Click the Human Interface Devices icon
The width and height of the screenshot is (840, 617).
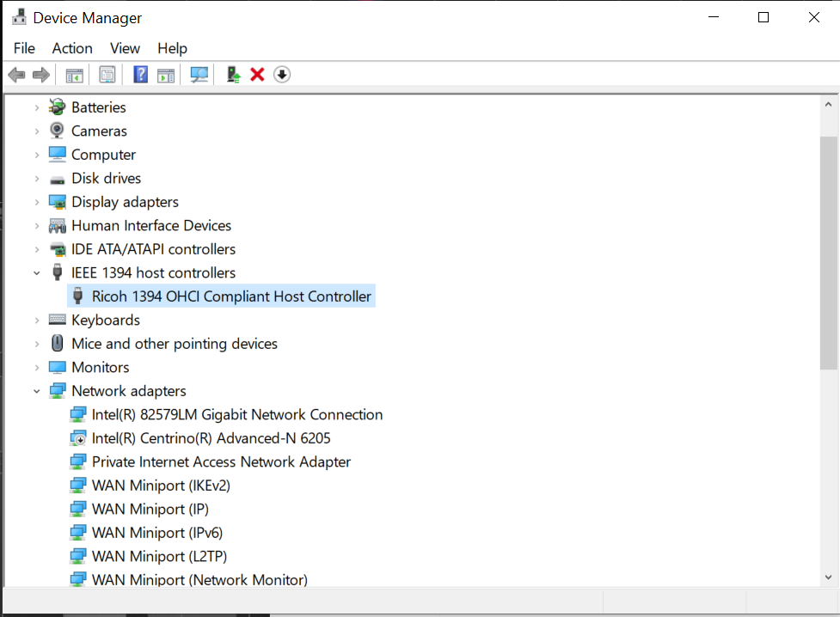click(57, 226)
